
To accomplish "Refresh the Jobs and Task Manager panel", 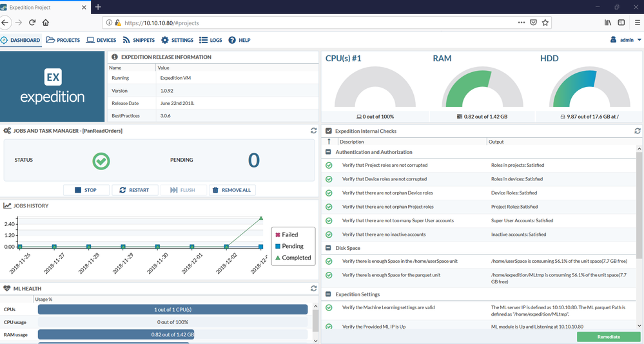I will (x=314, y=131).
